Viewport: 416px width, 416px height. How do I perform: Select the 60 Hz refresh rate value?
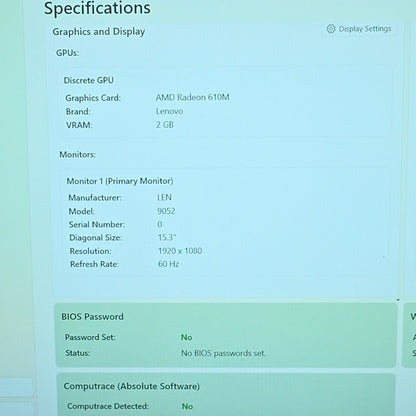tap(169, 264)
